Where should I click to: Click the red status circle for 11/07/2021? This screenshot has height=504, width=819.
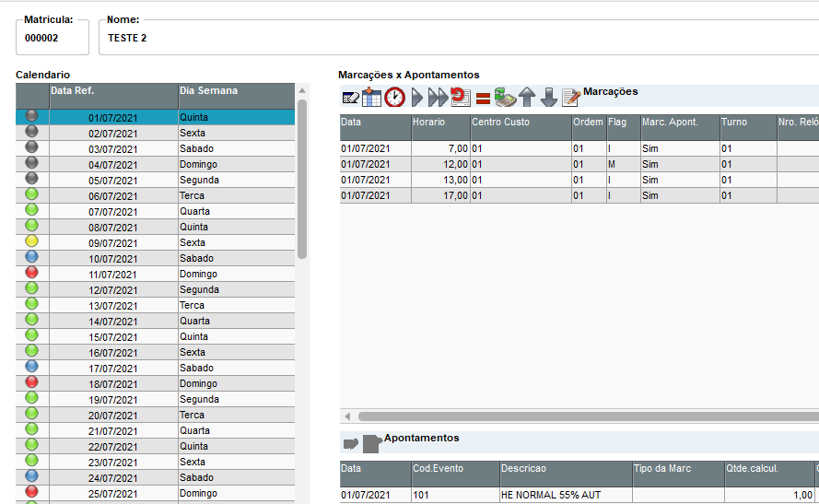tap(32, 273)
